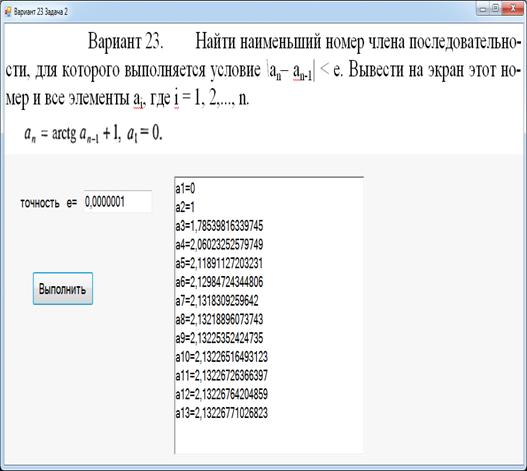The width and height of the screenshot is (527, 471).
Task: Select the a10 result line
Action: pyautogui.click(x=221, y=357)
